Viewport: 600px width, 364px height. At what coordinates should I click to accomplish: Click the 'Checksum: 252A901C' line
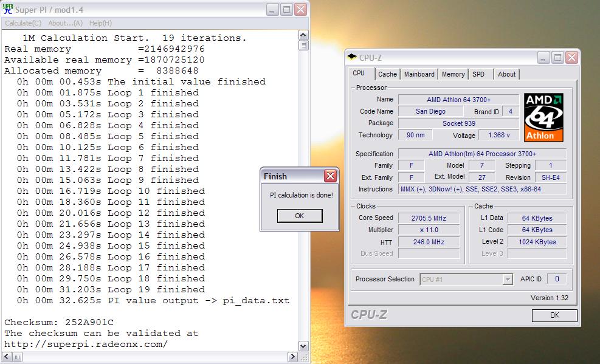59,322
